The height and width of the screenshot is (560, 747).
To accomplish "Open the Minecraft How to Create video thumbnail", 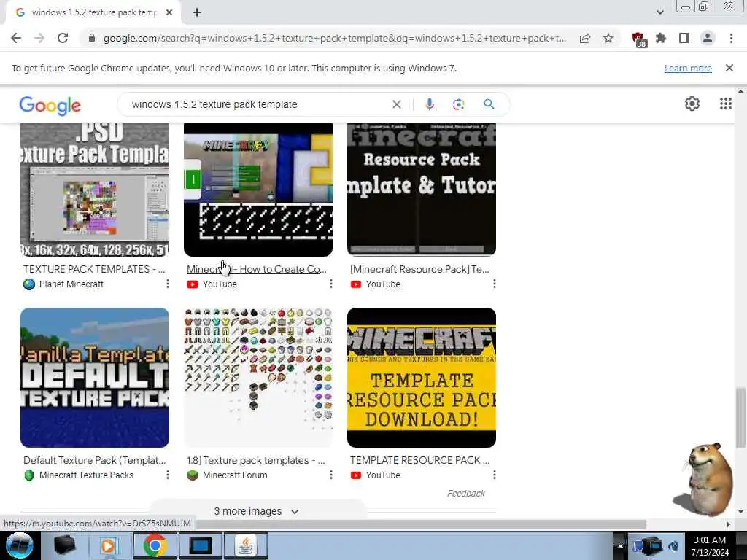I will [258, 189].
